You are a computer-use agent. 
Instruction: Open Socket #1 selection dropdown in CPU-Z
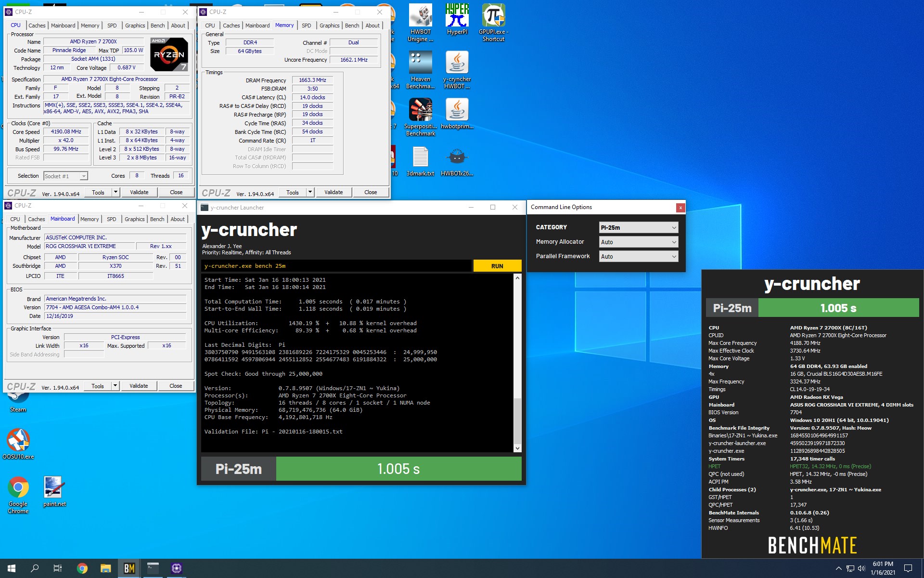(x=65, y=176)
